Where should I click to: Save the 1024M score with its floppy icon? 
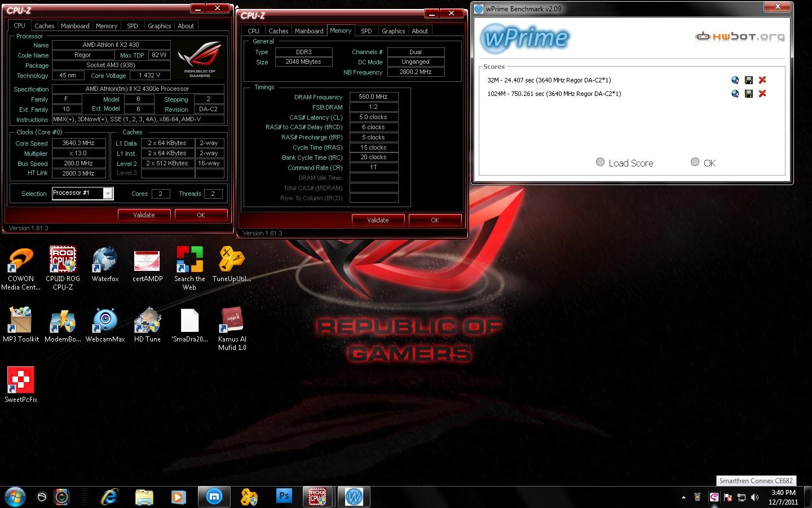point(749,94)
